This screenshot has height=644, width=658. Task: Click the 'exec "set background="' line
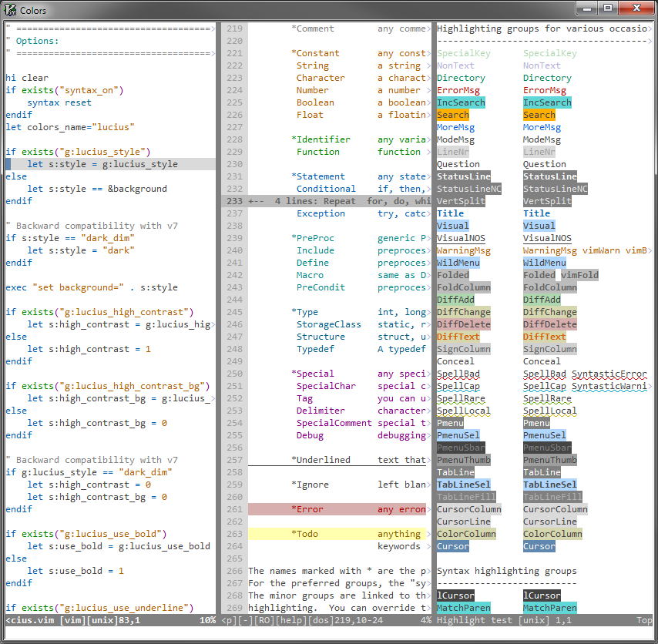[x=91, y=287]
